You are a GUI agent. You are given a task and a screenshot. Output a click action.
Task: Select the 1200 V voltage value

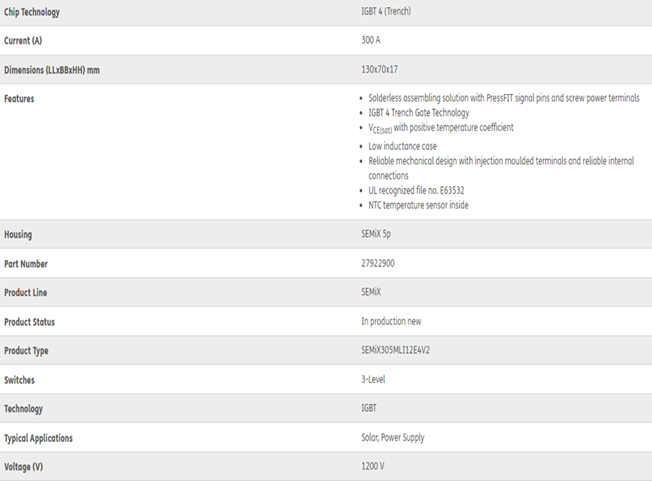[375, 467]
